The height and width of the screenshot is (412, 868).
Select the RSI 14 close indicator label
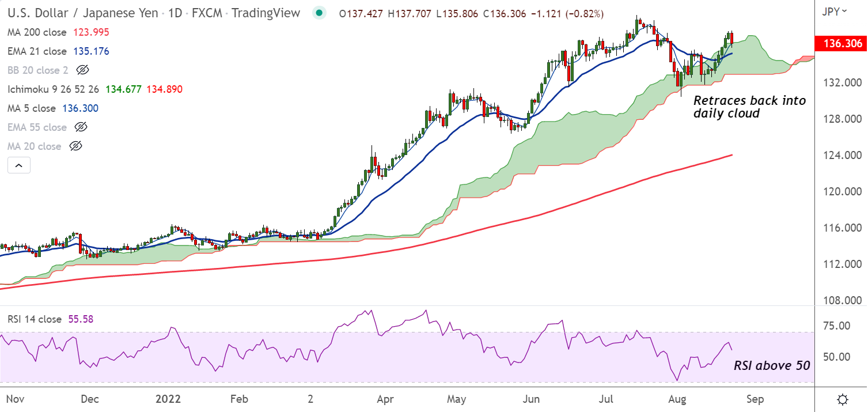click(x=35, y=319)
